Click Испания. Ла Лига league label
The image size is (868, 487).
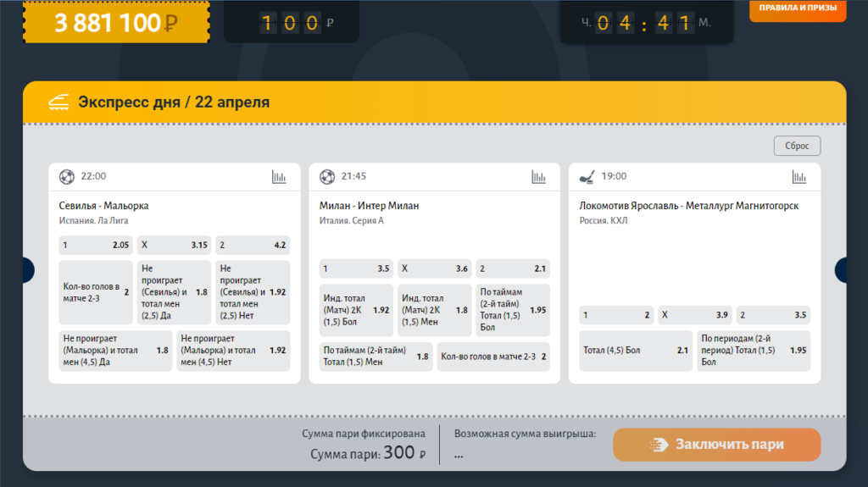pyautogui.click(x=93, y=220)
